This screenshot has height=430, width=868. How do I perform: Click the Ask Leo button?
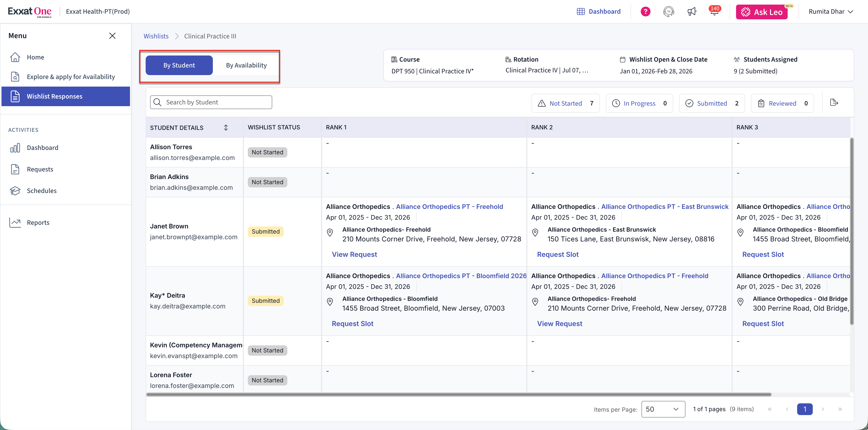click(761, 12)
